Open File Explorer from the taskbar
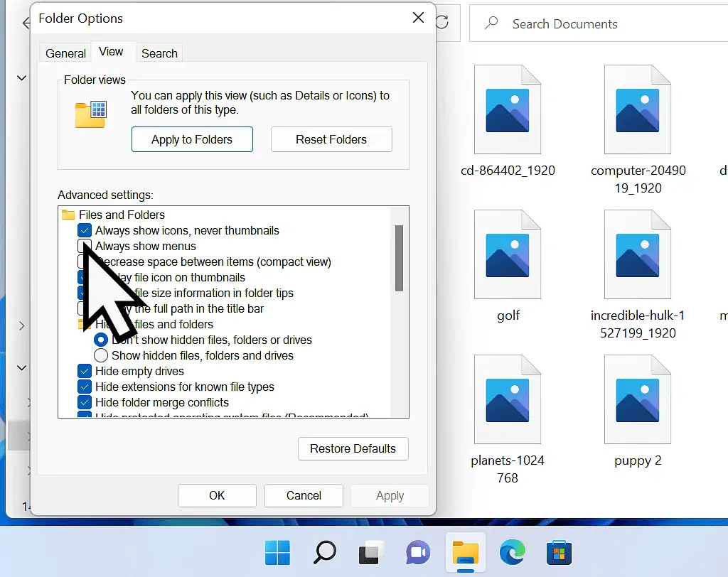 [465, 552]
